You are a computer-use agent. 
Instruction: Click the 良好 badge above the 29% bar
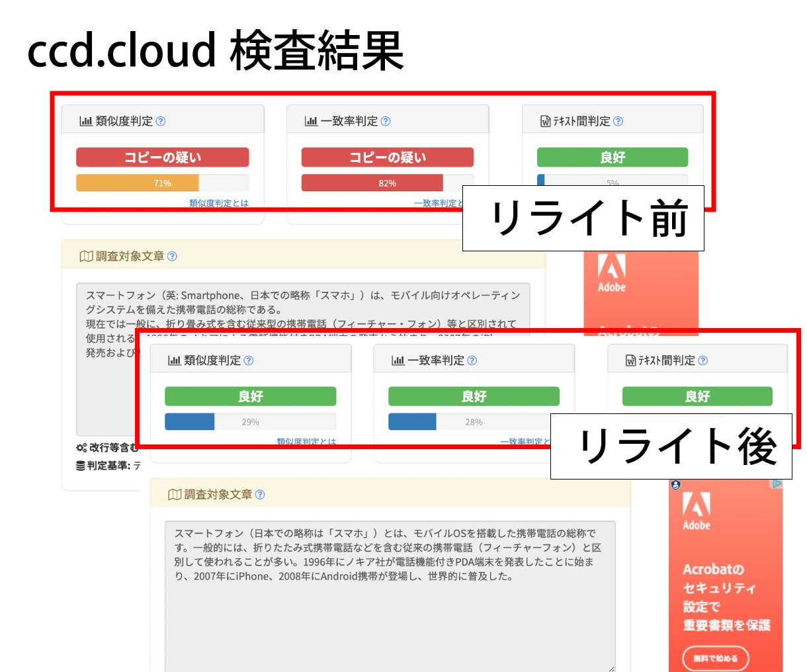pyautogui.click(x=251, y=396)
